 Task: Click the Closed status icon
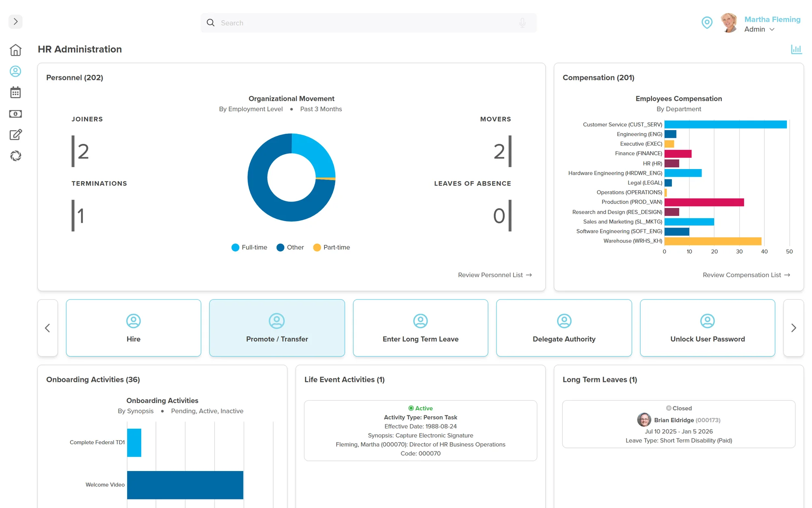pos(668,408)
